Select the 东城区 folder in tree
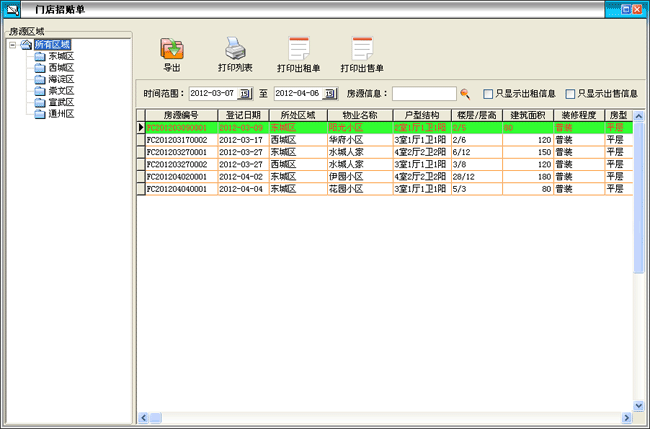The height and width of the screenshot is (429, 650). click(x=60, y=56)
